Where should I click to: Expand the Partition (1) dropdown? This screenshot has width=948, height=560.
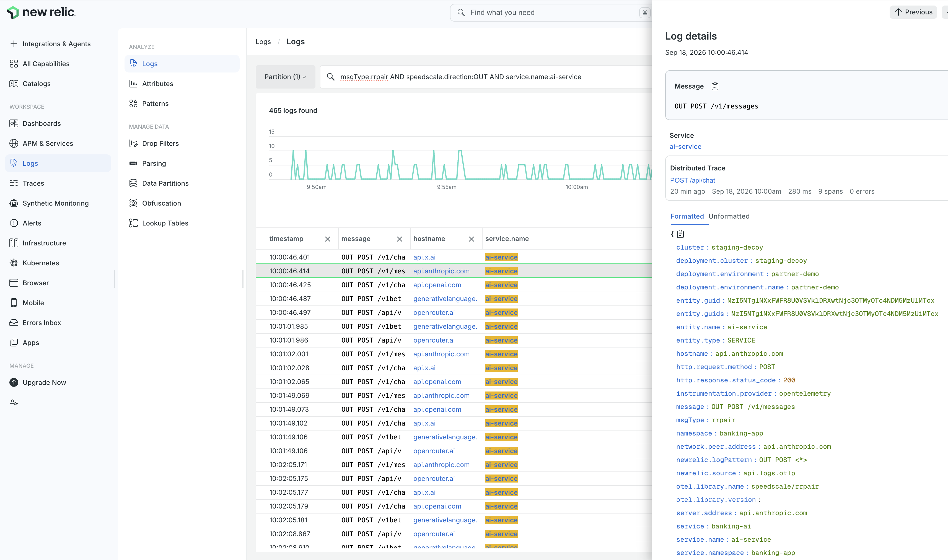click(285, 77)
